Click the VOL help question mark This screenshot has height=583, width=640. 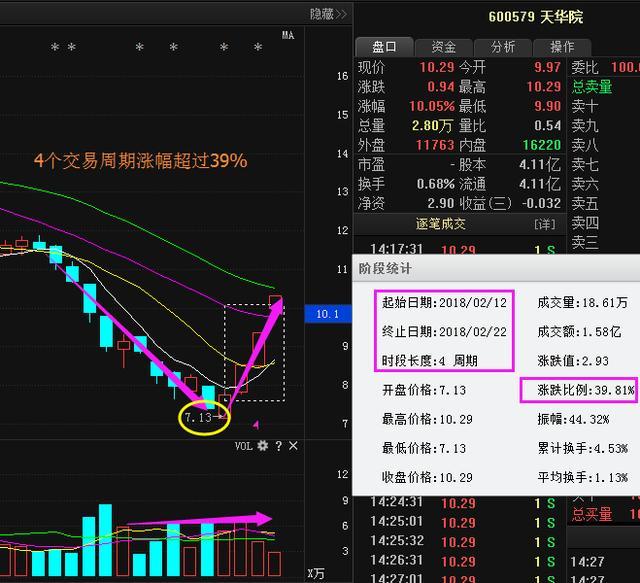pyautogui.click(x=278, y=446)
